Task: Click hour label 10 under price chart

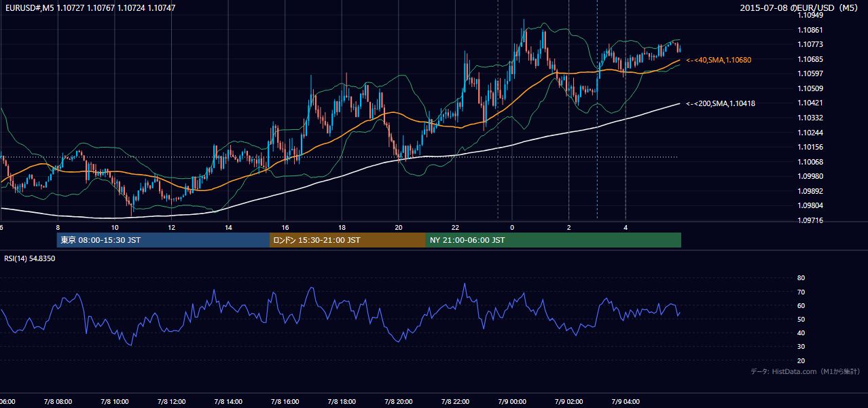Action: click(x=114, y=228)
